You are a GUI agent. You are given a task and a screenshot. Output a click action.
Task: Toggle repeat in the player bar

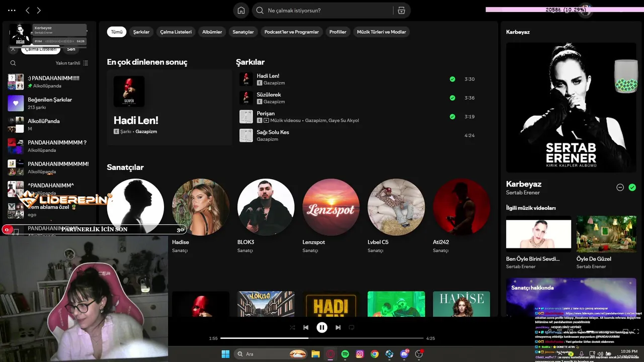point(352,327)
